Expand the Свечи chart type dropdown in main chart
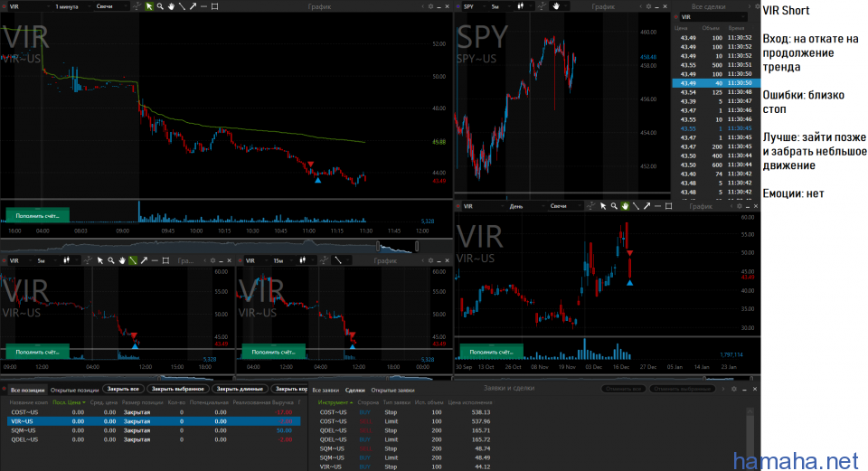Screen dimensions: 868x471 (111, 5)
